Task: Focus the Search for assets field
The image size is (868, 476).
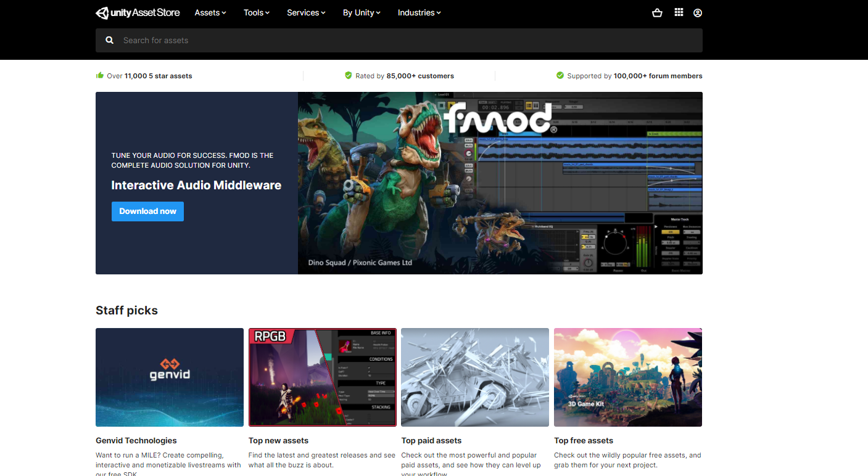Action: point(399,40)
